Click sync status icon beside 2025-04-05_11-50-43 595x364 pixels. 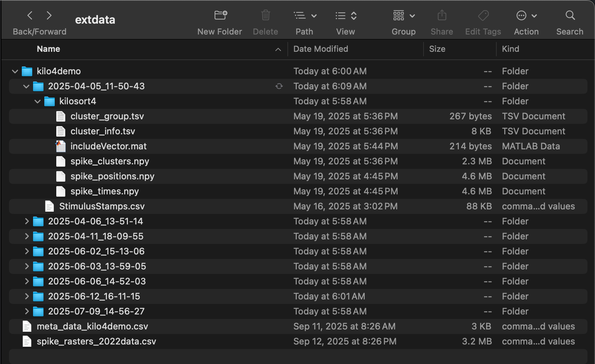point(279,86)
